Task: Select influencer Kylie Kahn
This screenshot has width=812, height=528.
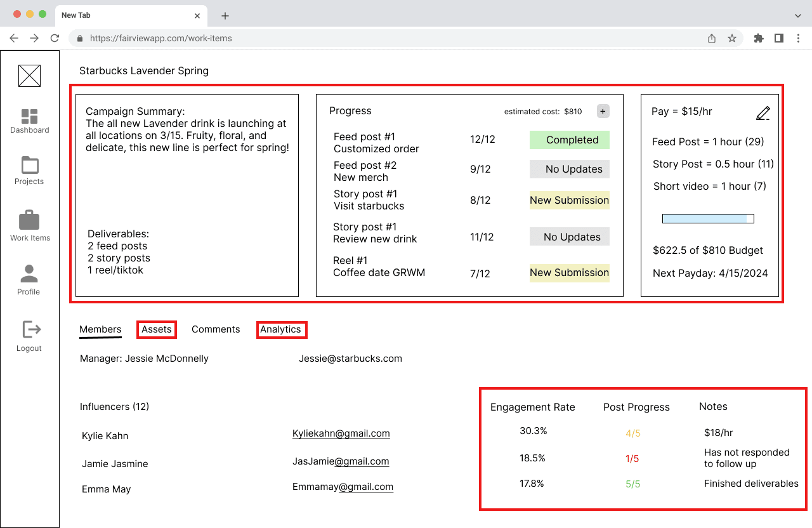Action: (x=105, y=436)
